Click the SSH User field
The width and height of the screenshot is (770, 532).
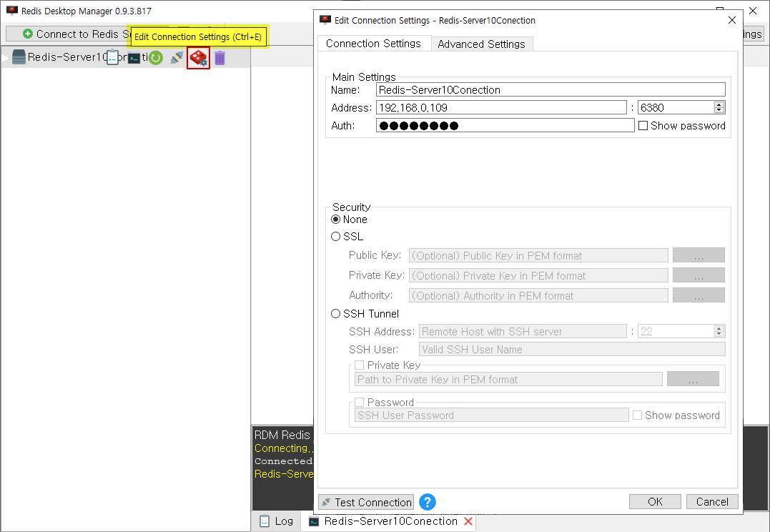click(x=572, y=349)
